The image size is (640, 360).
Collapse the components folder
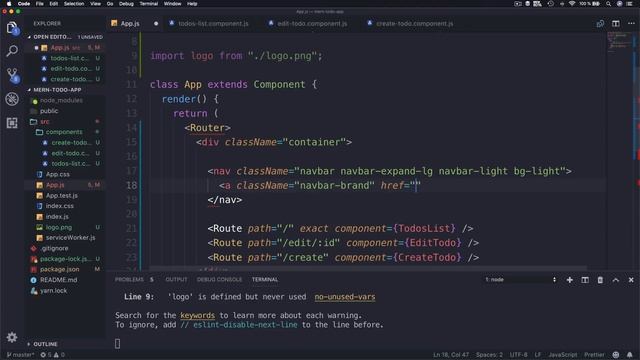65,132
